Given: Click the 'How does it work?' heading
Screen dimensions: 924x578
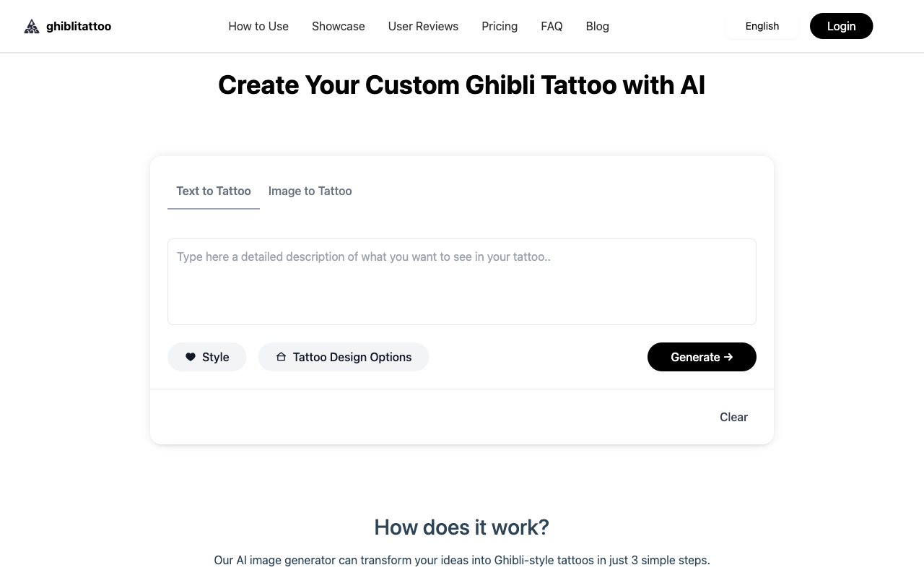Looking at the screenshot, I should point(462,527).
